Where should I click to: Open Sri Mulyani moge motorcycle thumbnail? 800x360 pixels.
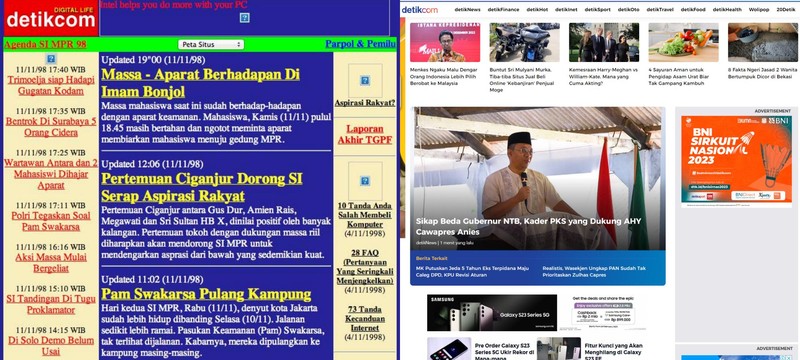[x=524, y=42]
